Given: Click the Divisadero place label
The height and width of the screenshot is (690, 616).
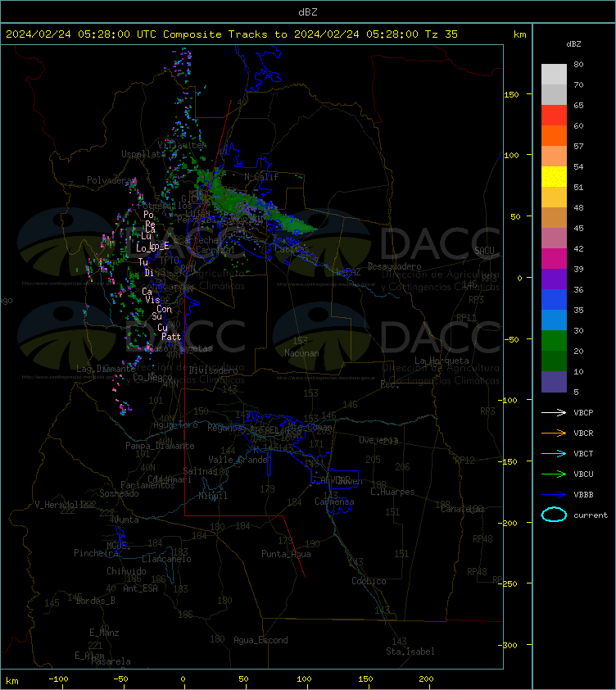Looking at the screenshot, I should 214,370.
